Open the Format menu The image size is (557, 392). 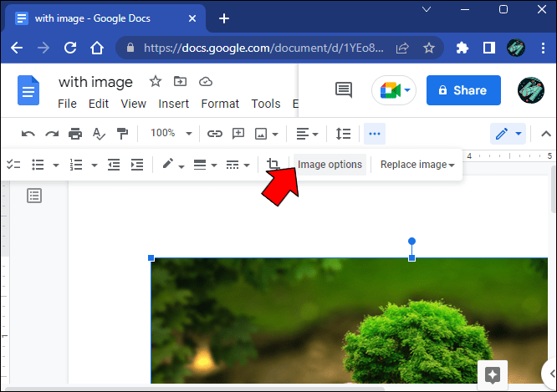tap(220, 104)
